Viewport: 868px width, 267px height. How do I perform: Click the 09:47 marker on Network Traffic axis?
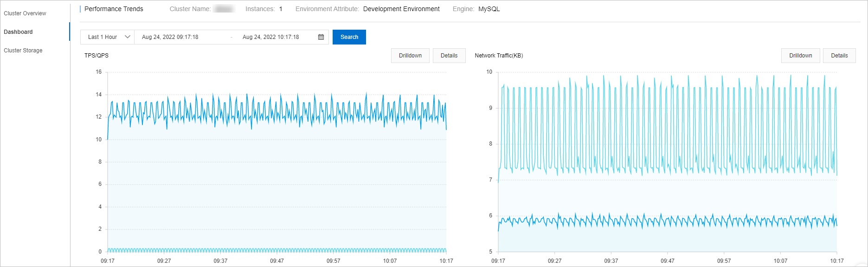(668, 261)
